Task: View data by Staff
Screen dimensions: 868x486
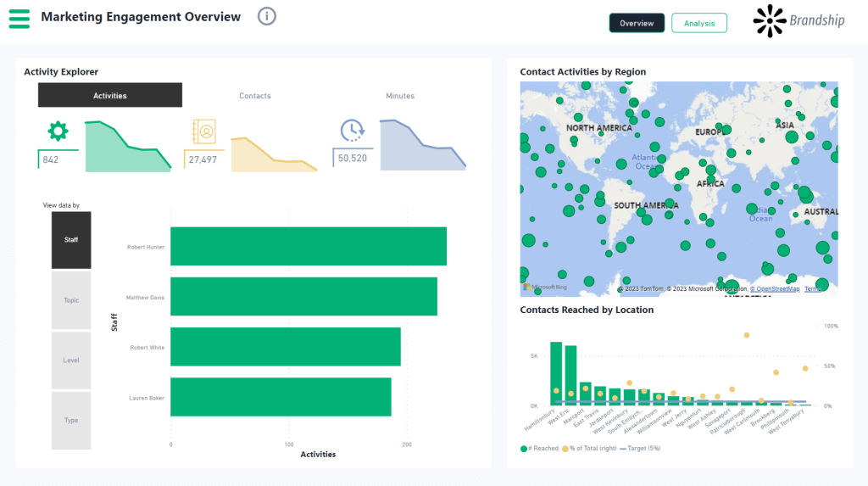Action: pos(71,240)
